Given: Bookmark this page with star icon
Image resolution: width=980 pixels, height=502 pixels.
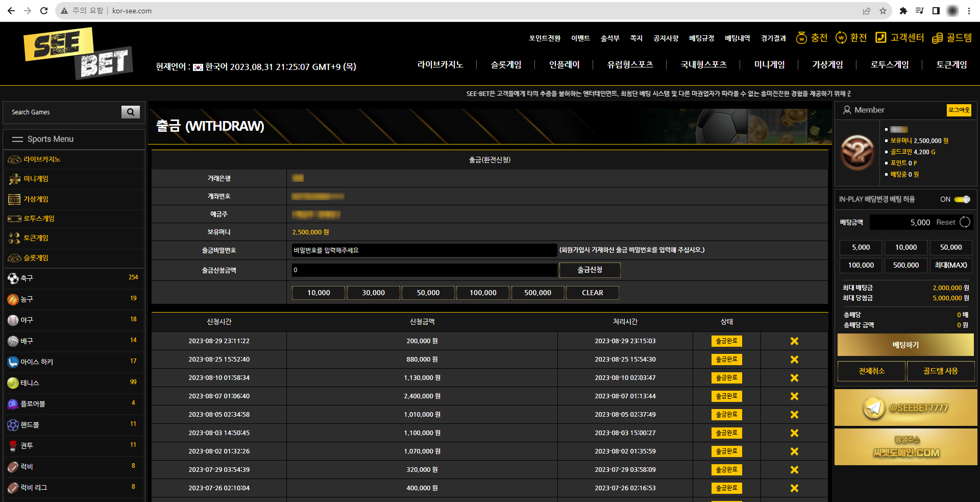Looking at the screenshot, I should 883,11.
